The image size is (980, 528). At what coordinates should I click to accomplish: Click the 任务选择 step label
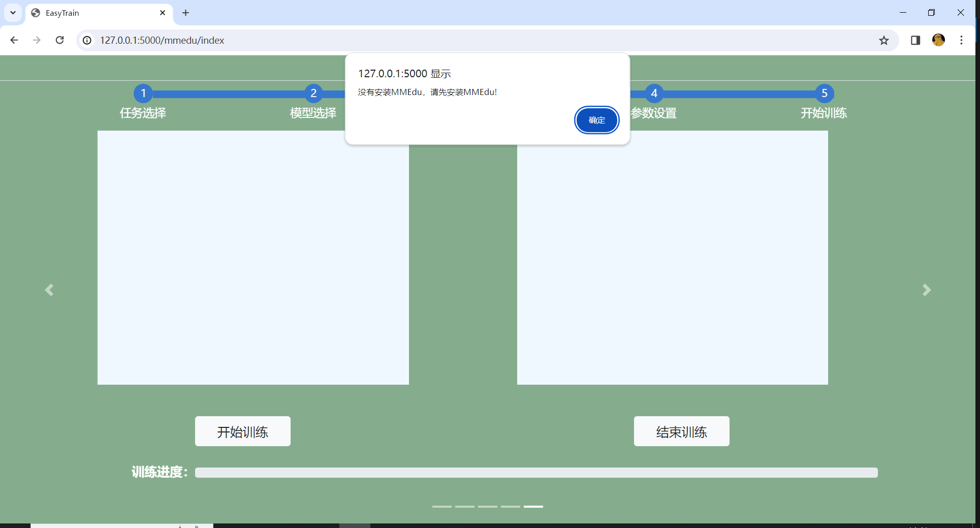coord(143,113)
